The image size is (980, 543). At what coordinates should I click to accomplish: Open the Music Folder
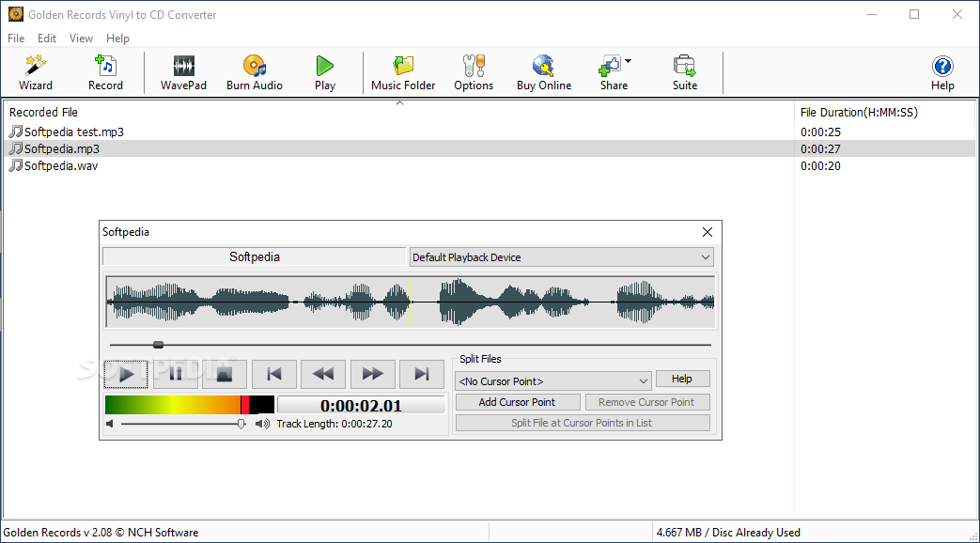[403, 73]
